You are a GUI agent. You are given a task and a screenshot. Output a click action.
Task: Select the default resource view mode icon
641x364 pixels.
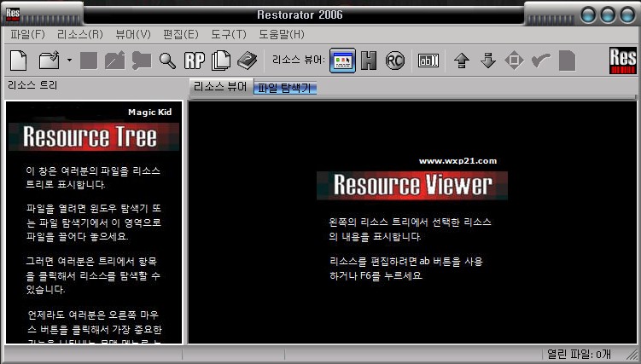point(342,61)
